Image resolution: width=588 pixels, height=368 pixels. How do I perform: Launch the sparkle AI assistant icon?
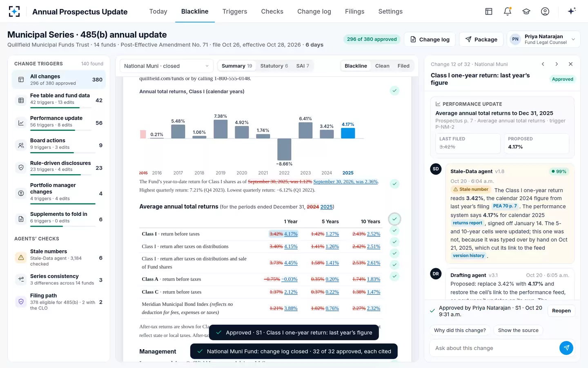[572, 11]
